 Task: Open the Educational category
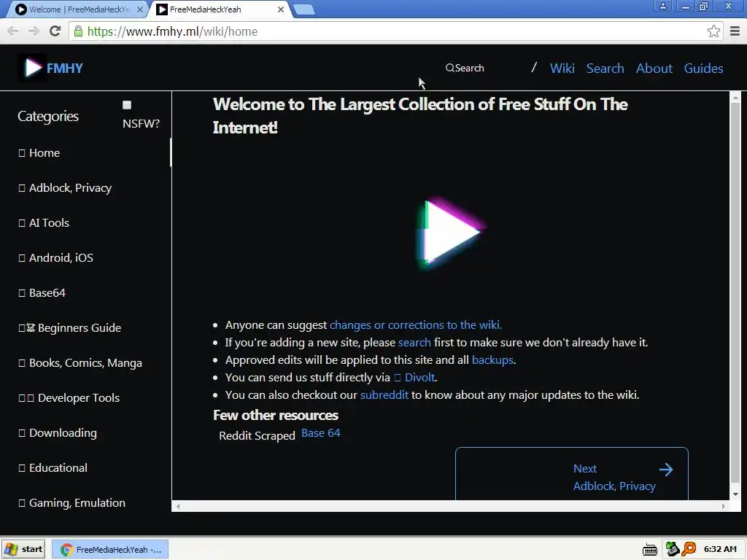click(53, 467)
